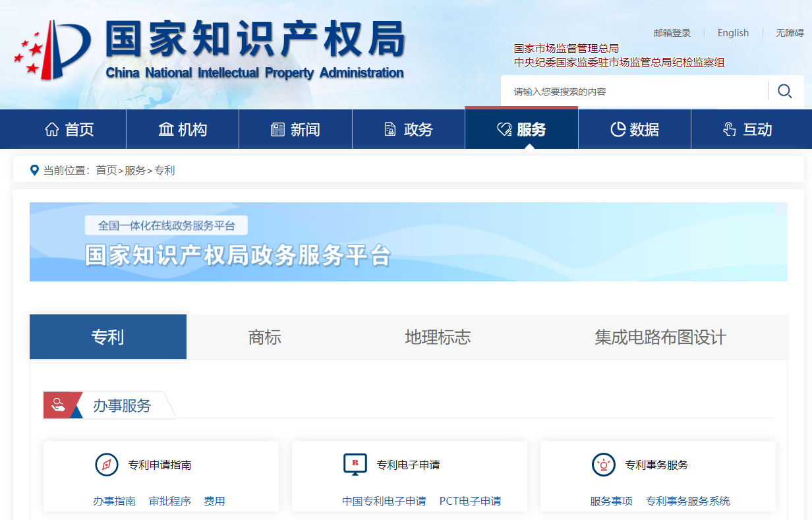The height and width of the screenshot is (520, 812).
Task: Click the home icon beside 首页
Action: tap(52, 129)
